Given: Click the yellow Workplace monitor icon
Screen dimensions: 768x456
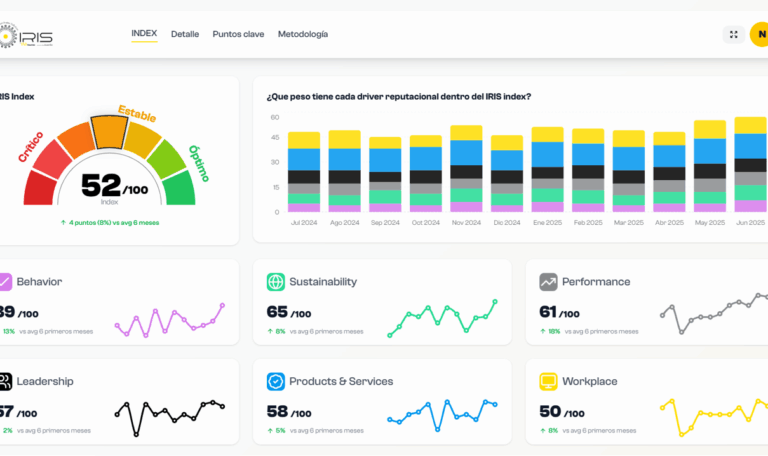Looking at the screenshot, I should 548,381.
